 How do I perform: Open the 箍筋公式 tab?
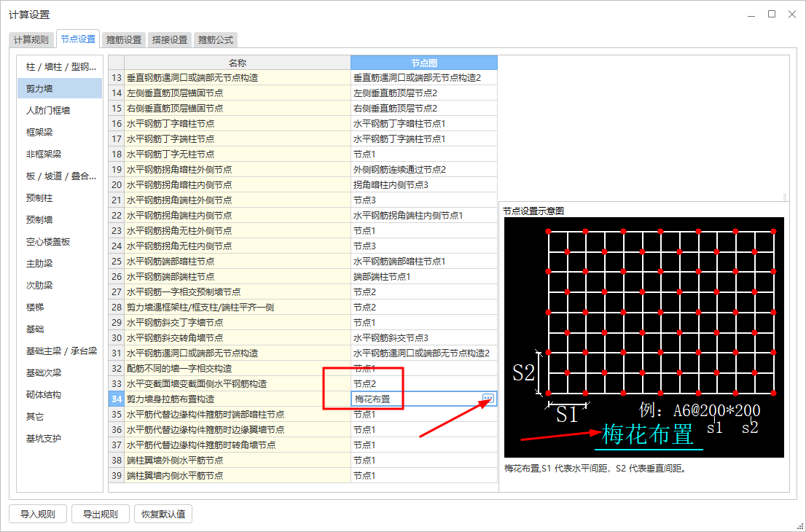(x=216, y=39)
